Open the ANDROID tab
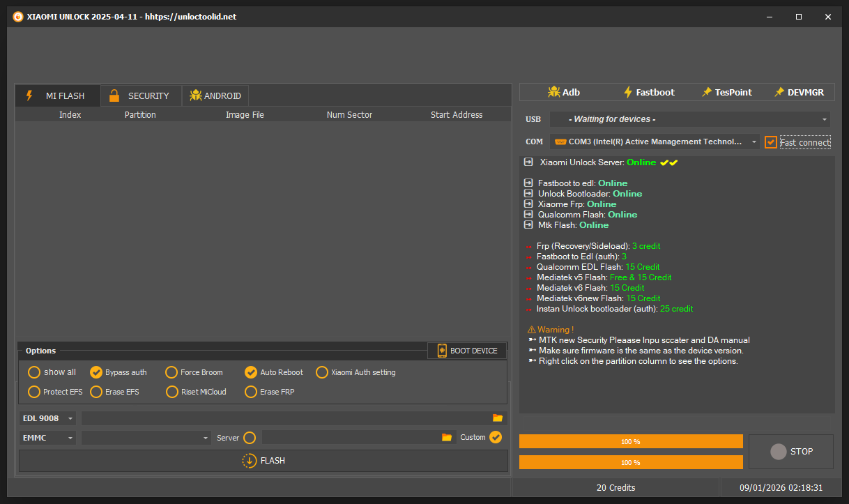Viewport: 849px width, 504px height. click(x=215, y=96)
